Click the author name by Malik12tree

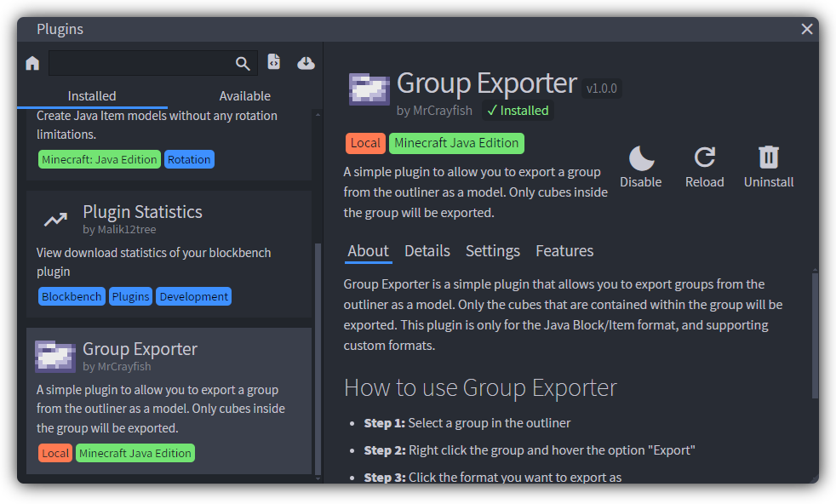point(119,229)
